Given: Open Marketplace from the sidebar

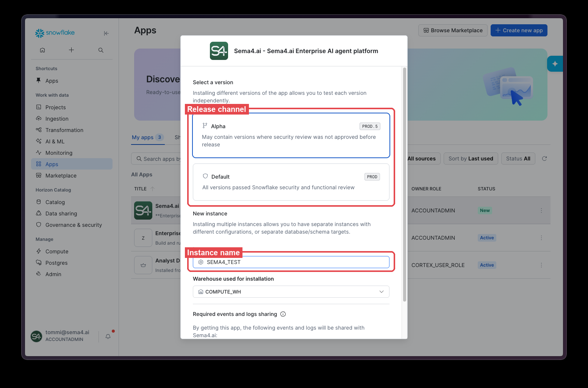Looking at the screenshot, I should [72, 176].
